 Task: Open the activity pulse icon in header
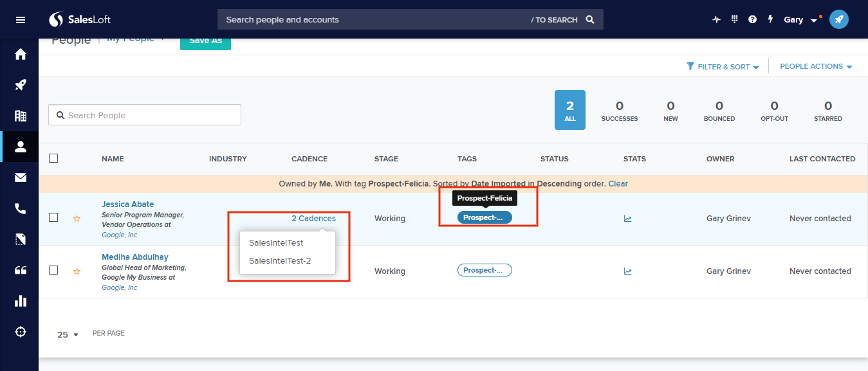(x=717, y=19)
